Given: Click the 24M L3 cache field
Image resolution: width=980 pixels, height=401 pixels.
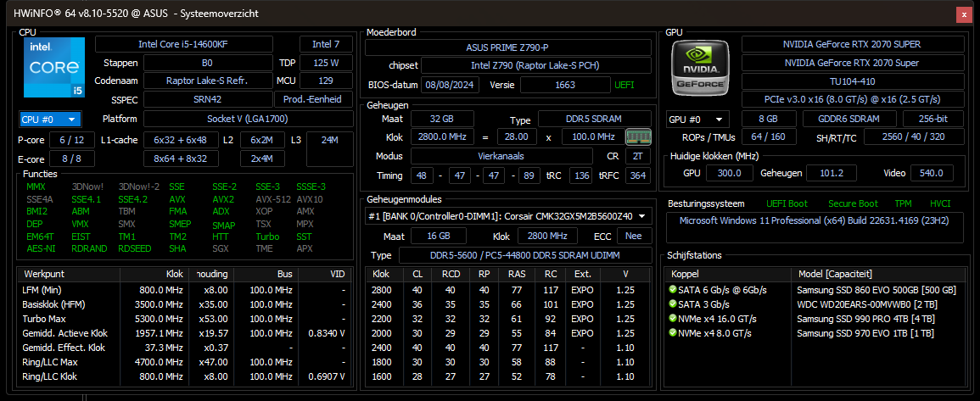Looking at the screenshot, I should pyautogui.click(x=329, y=149).
